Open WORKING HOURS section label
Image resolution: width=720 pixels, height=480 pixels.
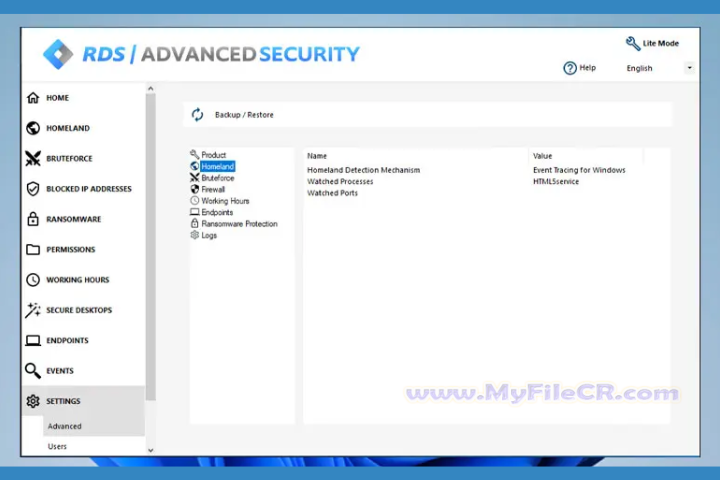(x=78, y=280)
